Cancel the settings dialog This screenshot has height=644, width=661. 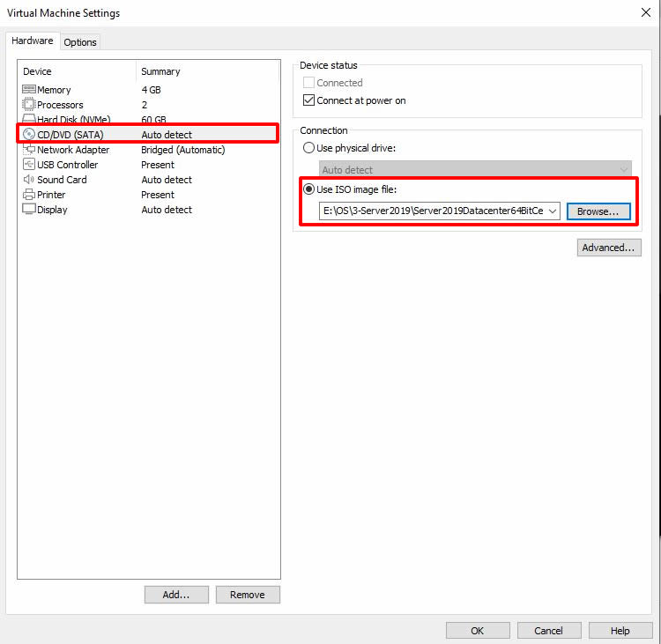coord(549,631)
